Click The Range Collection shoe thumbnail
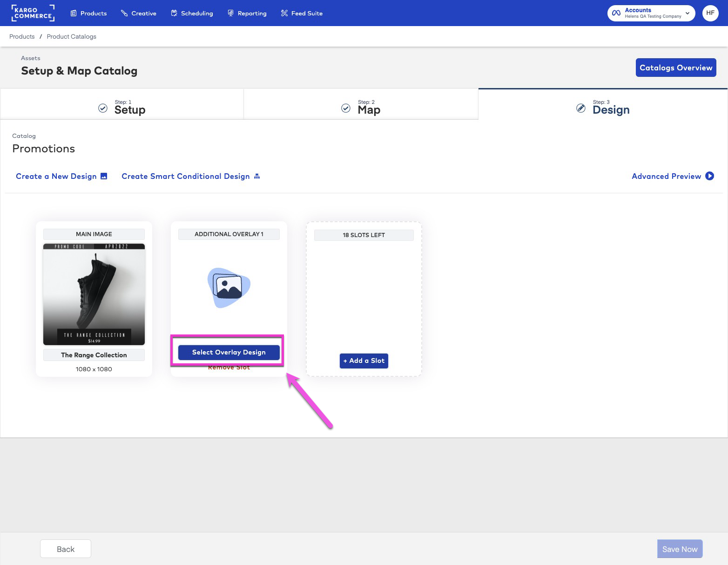Image resolution: width=728 pixels, height=565 pixels. 94,294
